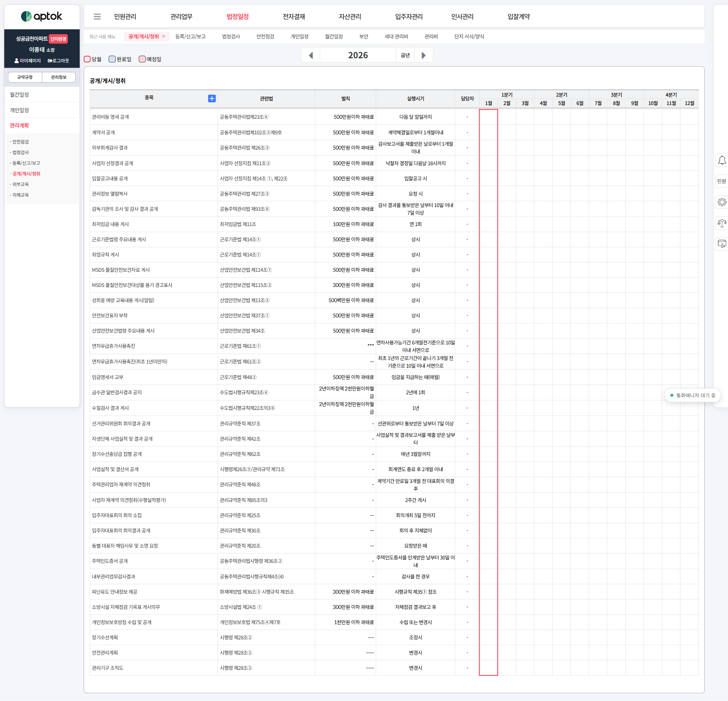
Task: Collapse 관리계획 sidebar section
Action: pyautogui.click(x=42, y=126)
